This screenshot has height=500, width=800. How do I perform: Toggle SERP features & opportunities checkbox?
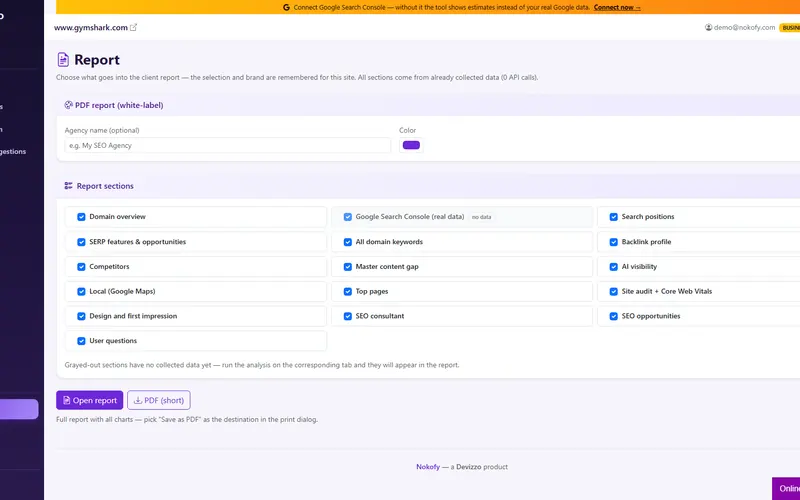point(81,242)
